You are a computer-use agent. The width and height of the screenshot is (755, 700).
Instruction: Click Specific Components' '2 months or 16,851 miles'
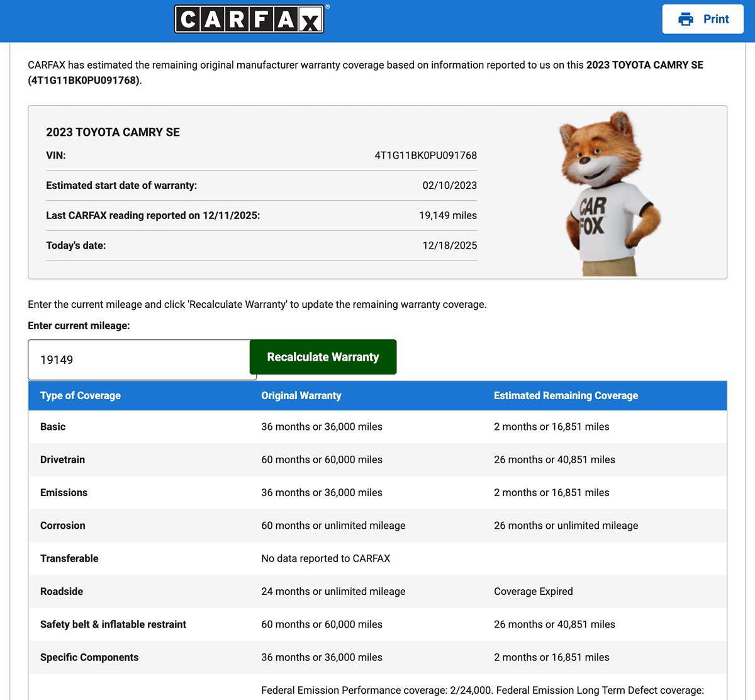[x=552, y=657]
